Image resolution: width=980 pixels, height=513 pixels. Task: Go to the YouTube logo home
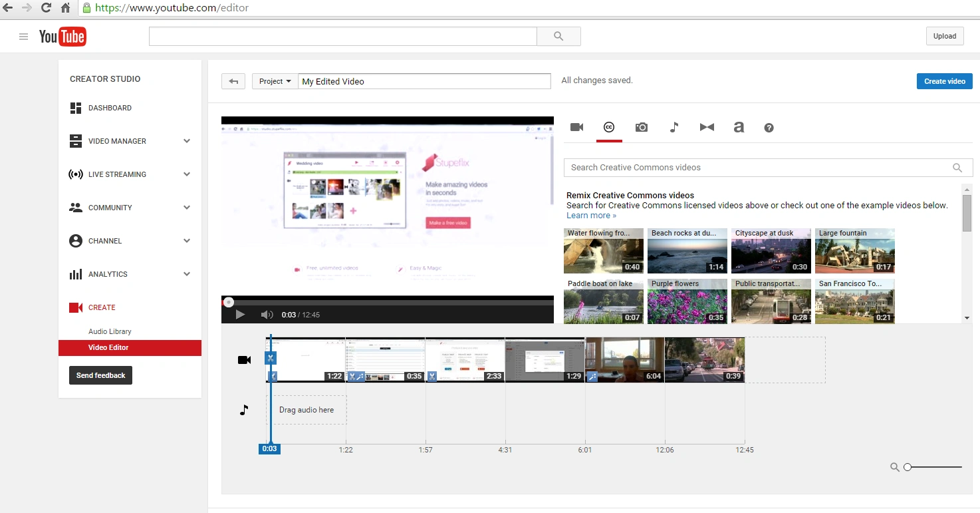pyautogui.click(x=62, y=37)
